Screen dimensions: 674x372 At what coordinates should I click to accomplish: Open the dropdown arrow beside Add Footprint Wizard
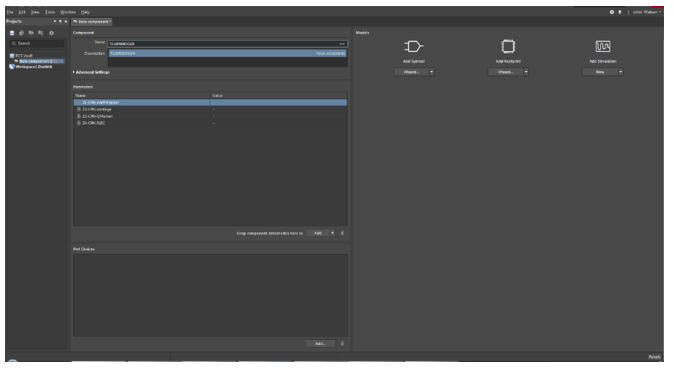(526, 72)
